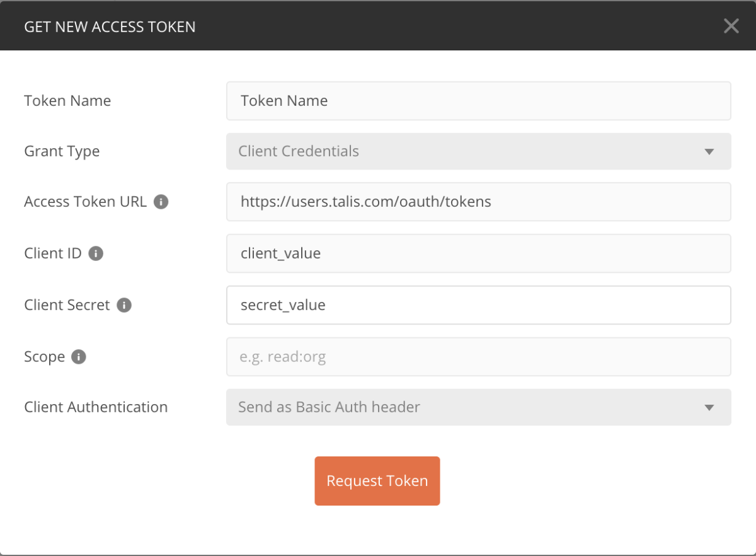Viewport: 756px width, 556px height.
Task: Click the 'Client Secret' label text
Action: tap(67, 306)
